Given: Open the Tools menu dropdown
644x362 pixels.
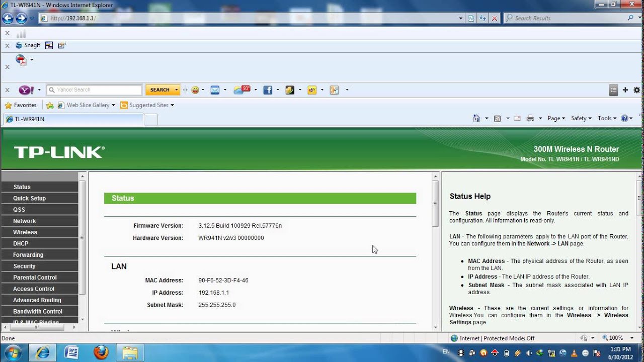Looking at the screenshot, I should coord(607,118).
